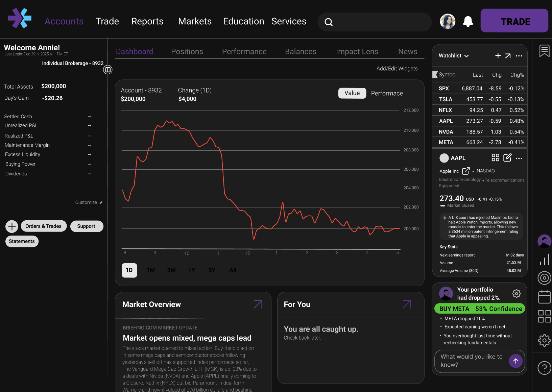
Task: Collapse the account sidebar panel icon
Action: [x=108, y=70]
